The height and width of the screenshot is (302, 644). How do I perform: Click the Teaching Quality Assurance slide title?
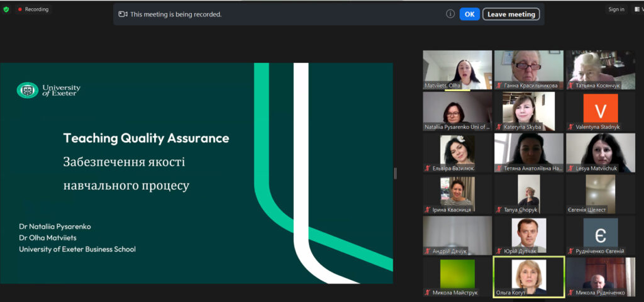(146, 138)
